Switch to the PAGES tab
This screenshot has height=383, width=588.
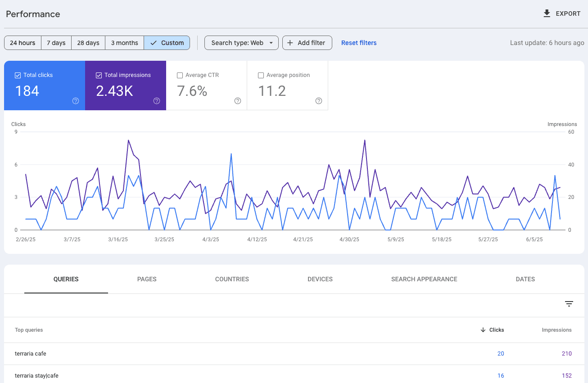147,279
